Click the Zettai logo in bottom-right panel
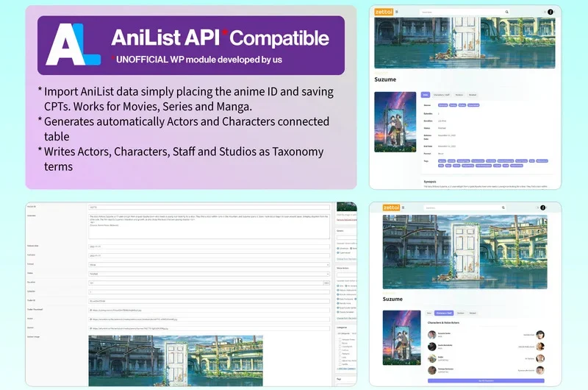Image resolution: width=588 pixels, height=390 pixels. 390,208
